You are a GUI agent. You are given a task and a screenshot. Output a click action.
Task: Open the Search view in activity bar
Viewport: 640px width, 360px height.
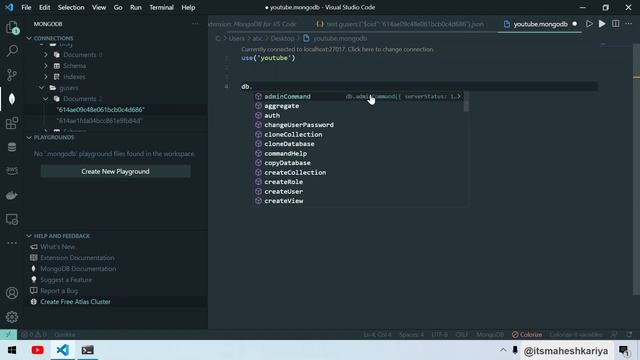click(12, 51)
